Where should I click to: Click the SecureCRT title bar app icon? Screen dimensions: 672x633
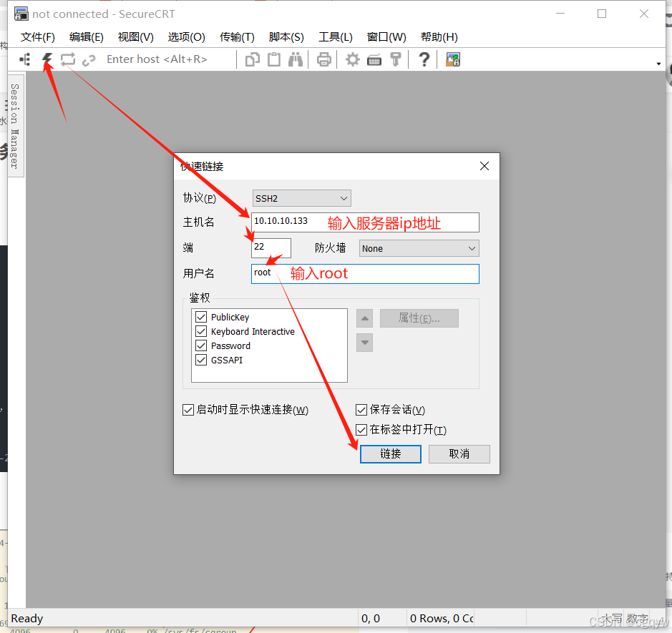[21, 14]
